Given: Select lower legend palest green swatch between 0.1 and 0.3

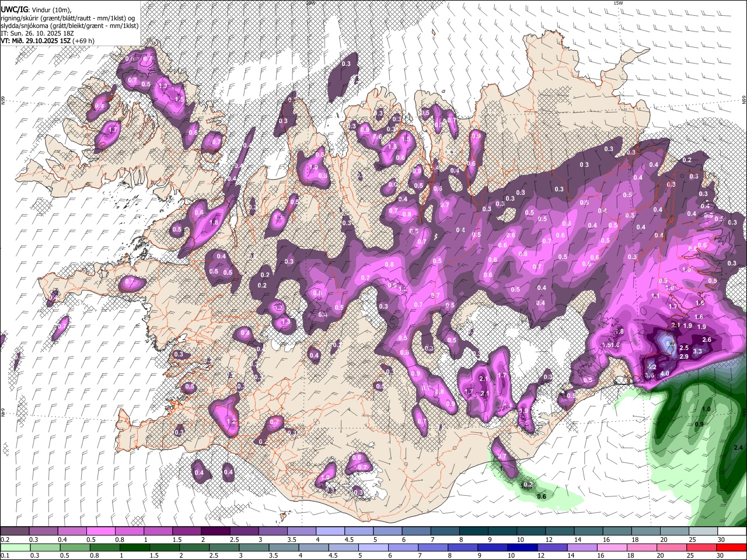Looking at the screenshot, I should click(15, 548).
